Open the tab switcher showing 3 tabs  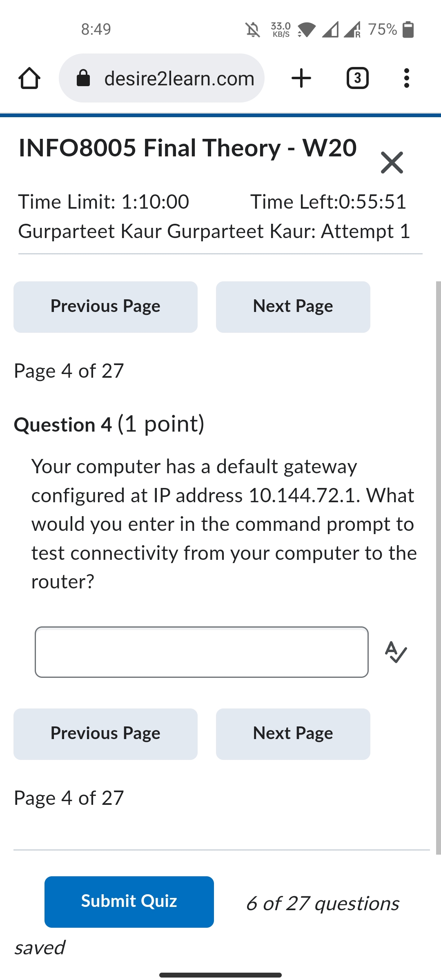pos(358,78)
